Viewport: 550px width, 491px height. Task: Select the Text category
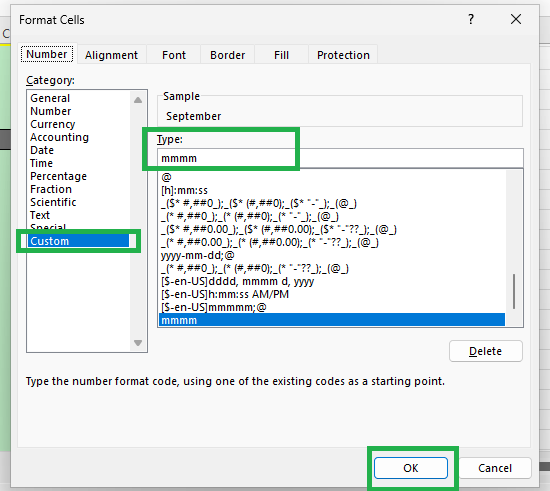click(x=79, y=215)
